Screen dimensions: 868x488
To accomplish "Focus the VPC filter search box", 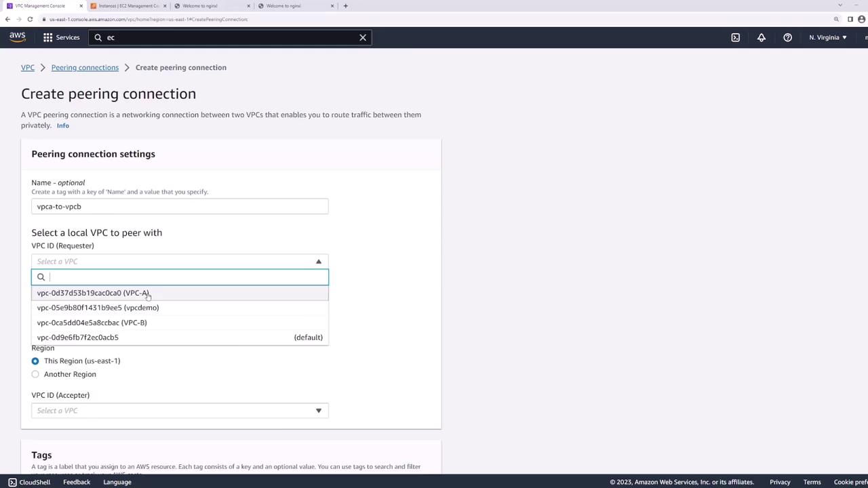I will tap(180, 277).
